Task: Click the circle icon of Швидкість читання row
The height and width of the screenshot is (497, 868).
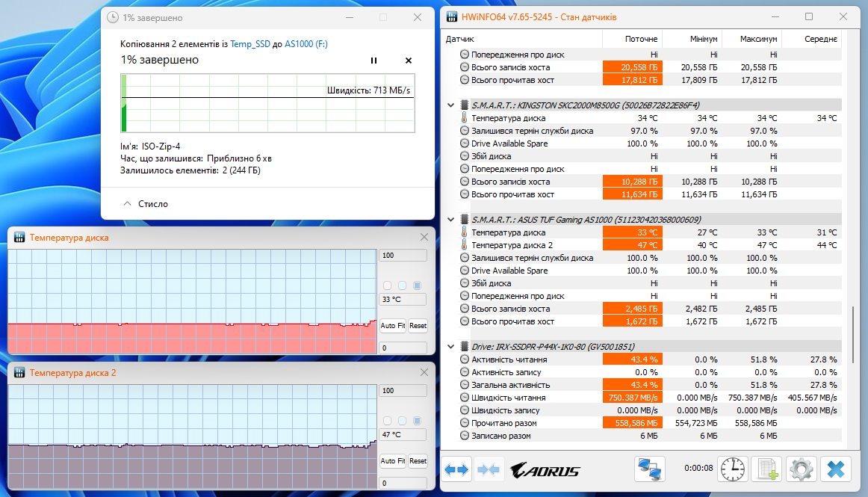Action: tap(465, 398)
